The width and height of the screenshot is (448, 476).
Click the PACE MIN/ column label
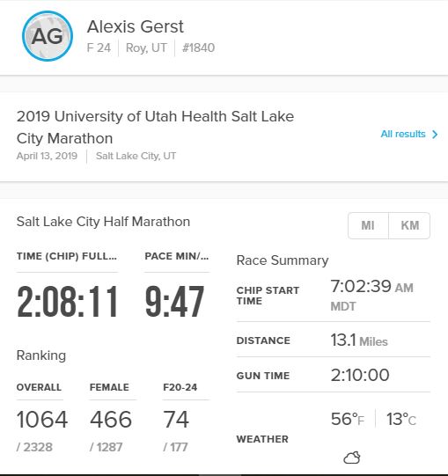(x=177, y=256)
